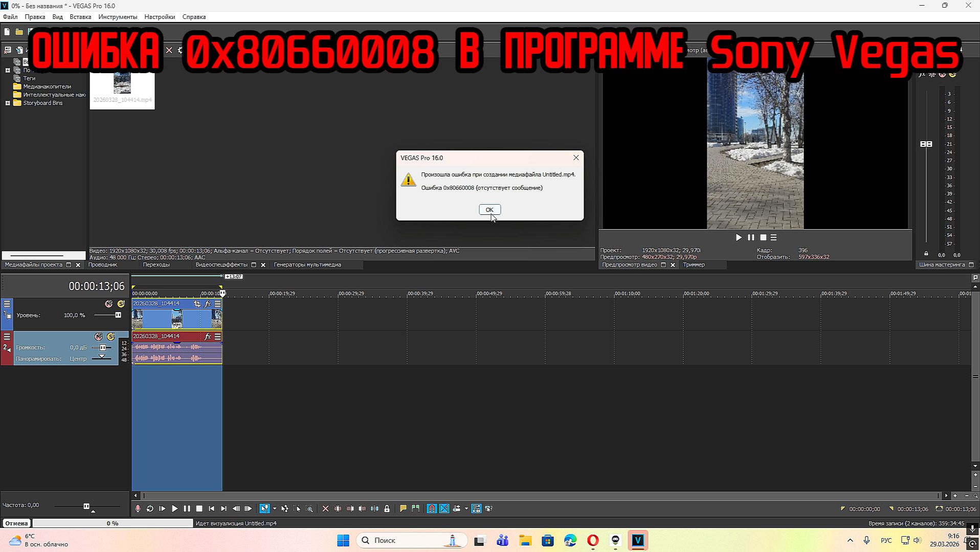
Task: Insert a Marker with yellow flag icon
Action: [x=403, y=509]
